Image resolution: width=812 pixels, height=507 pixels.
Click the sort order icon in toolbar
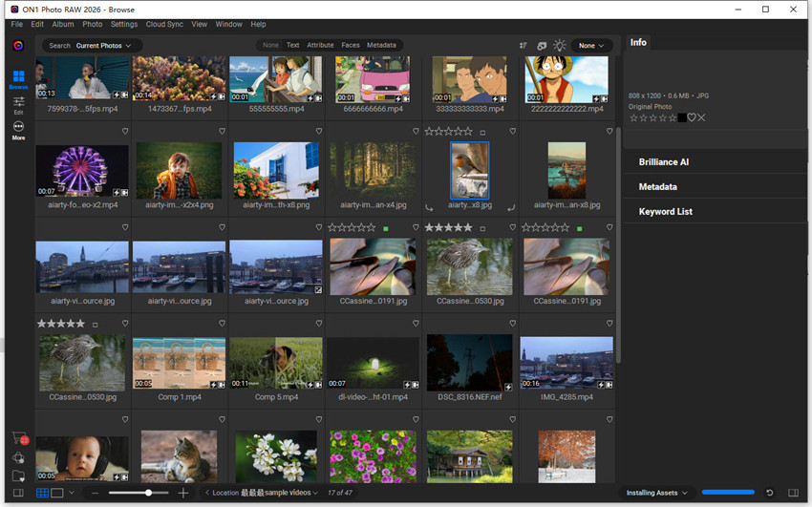pos(524,46)
